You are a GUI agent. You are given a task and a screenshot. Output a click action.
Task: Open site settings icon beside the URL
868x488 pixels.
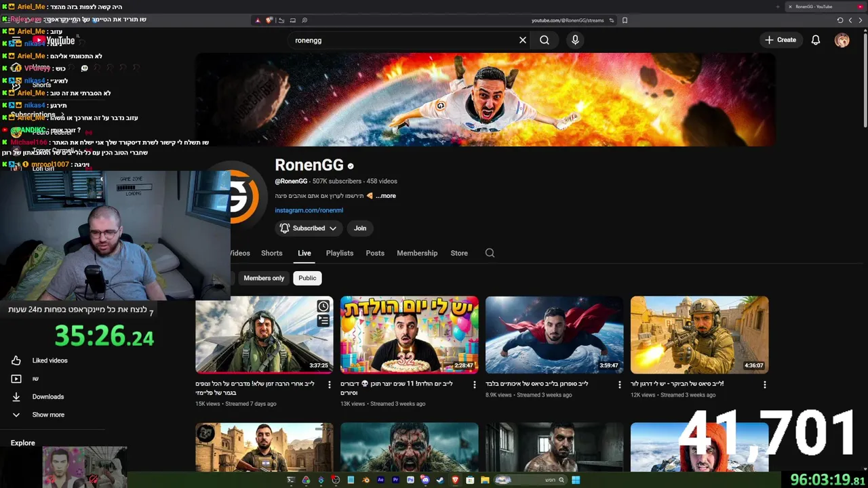coord(611,20)
